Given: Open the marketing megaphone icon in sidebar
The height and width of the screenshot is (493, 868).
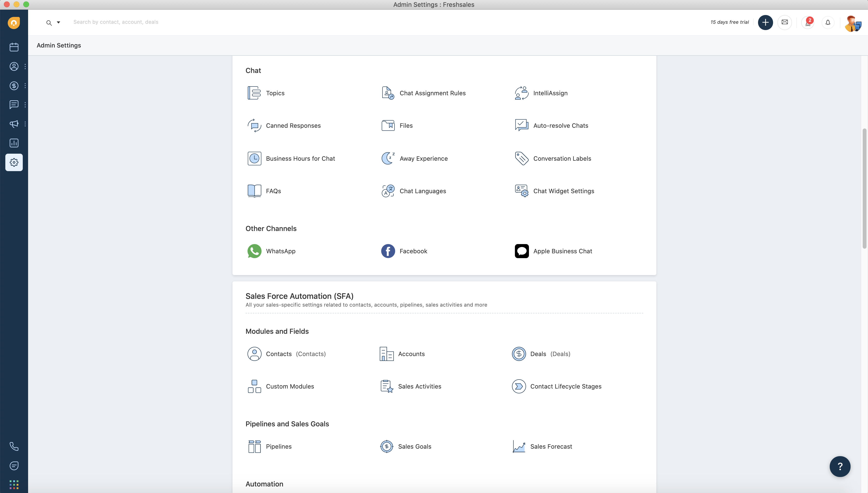Looking at the screenshot, I should [x=14, y=124].
